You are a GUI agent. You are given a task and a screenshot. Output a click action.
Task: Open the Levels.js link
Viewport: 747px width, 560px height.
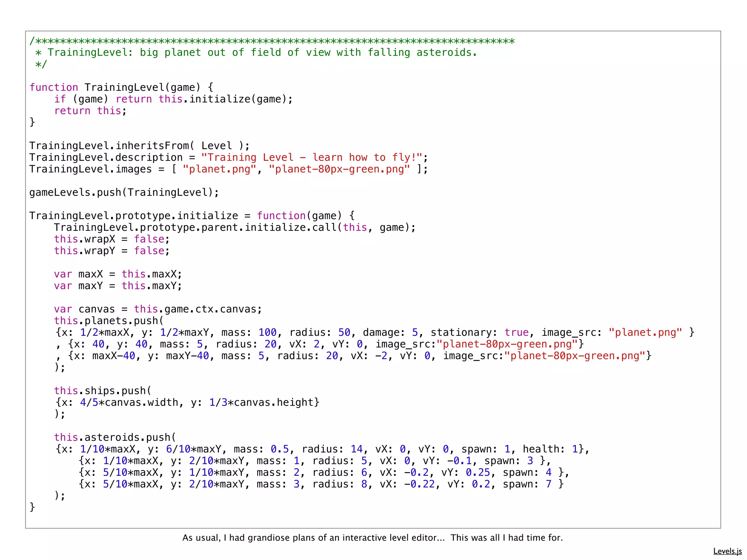[727, 551]
